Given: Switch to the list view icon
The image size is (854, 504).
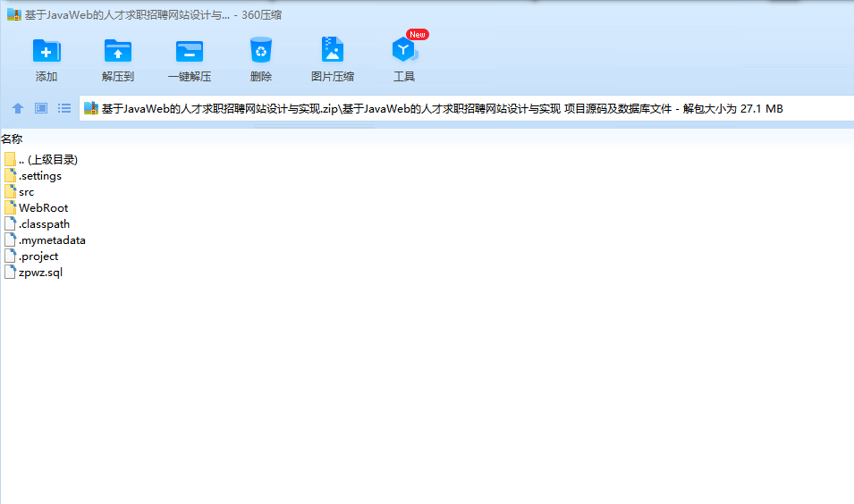Looking at the screenshot, I should [64, 108].
